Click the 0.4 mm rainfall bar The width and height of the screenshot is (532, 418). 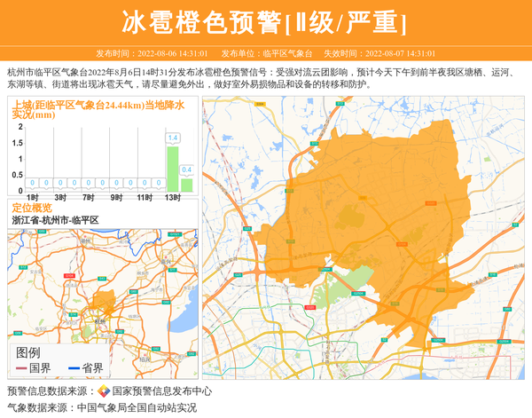click(186, 185)
